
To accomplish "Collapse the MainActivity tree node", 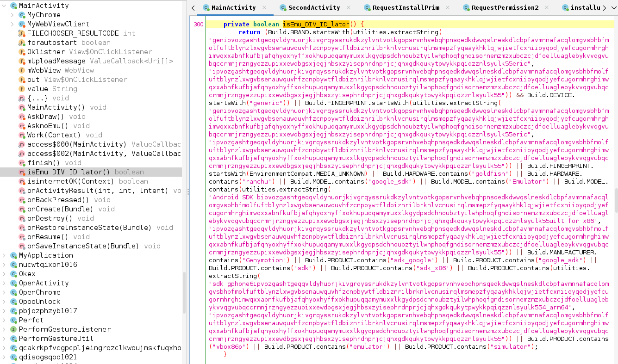I will 4,6.
